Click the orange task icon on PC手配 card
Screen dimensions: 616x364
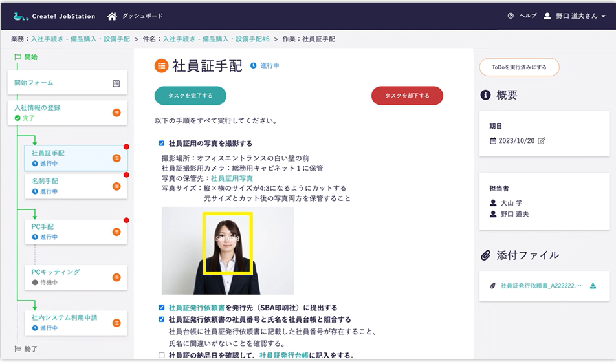pos(116,232)
